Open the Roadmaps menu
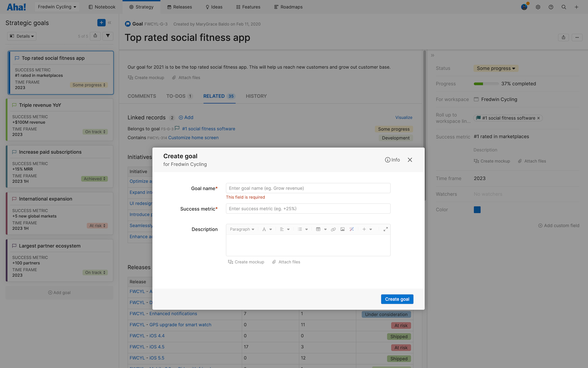The image size is (588, 368). click(x=288, y=7)
